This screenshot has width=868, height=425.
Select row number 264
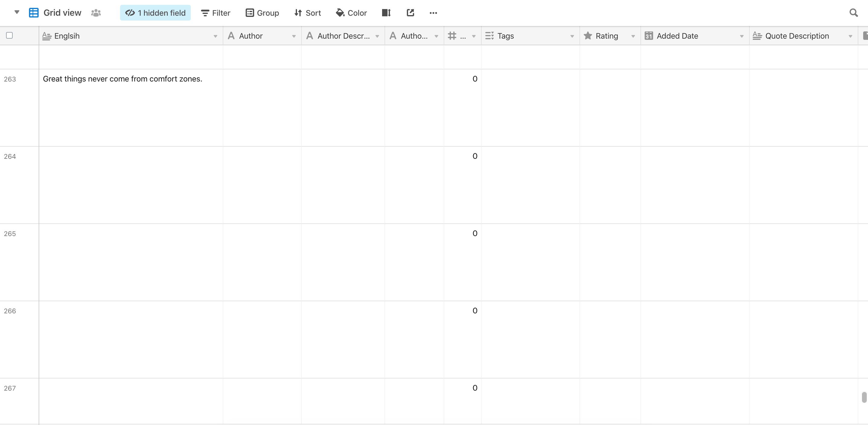(x=10, y=156)
